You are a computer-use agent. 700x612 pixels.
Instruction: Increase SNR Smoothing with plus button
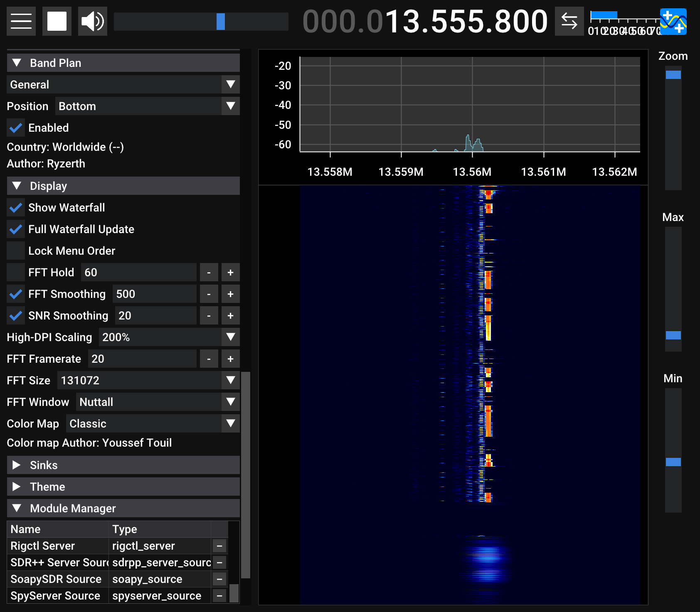coord(231,315)
